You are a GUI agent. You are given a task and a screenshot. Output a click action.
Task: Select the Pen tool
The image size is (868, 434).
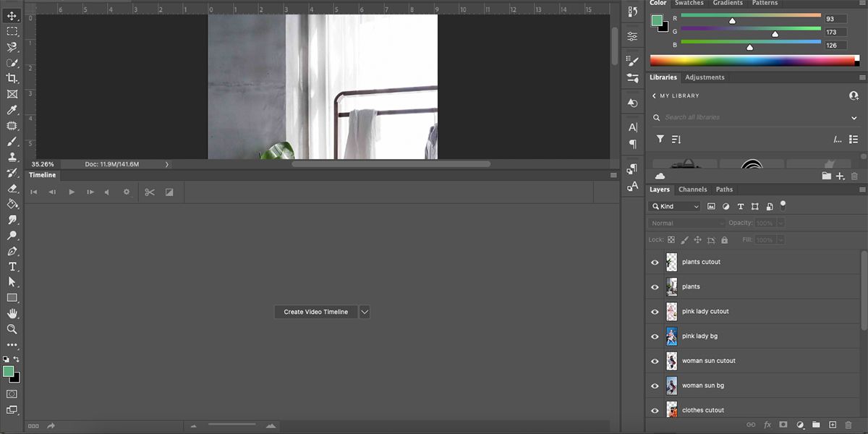coord(12,251)
